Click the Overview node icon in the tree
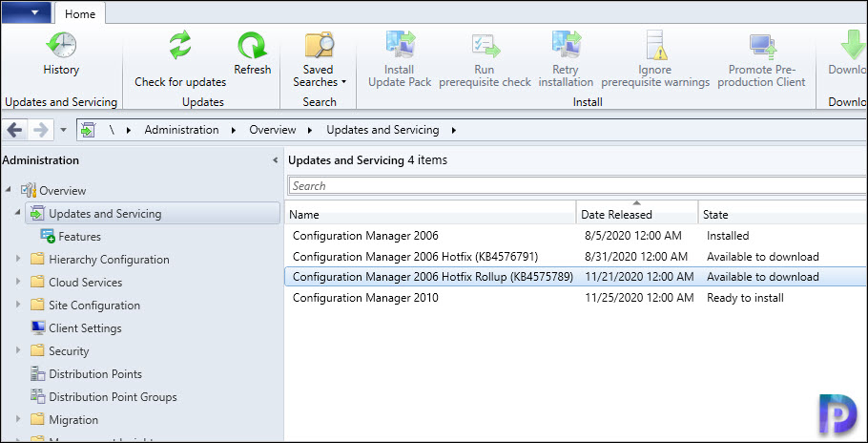Screen dimensions: 868x443 [29, 191]
